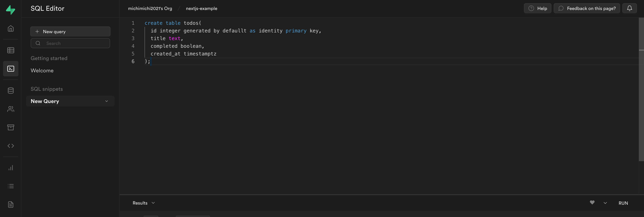Click the Supabase logo

coord(11,10)
